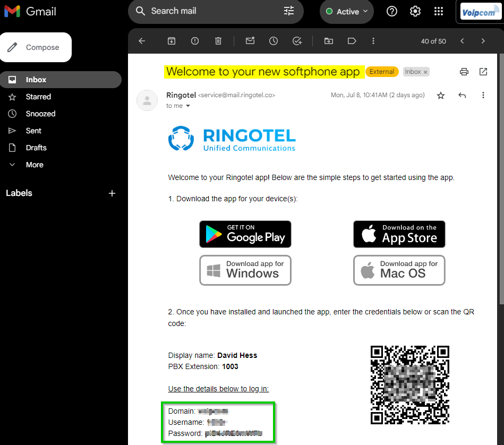Image resolution: width=504 pixels, height=445 pixels.
Task: Add this email to Tasks
Action: pyautogui.click(x=297, y=41)
